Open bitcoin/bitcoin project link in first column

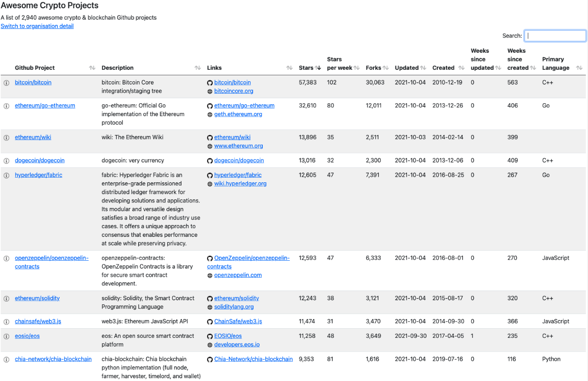[33, 83]
